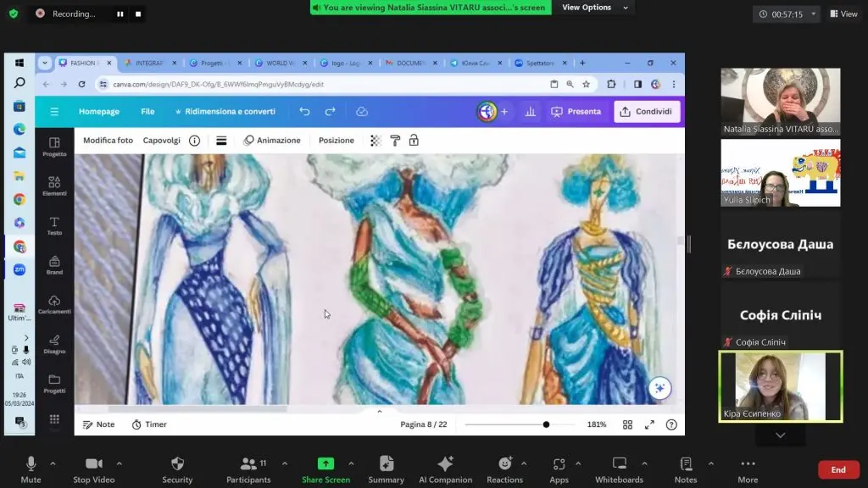
Task: Open the Security shield options
Action: coord(177,464)
